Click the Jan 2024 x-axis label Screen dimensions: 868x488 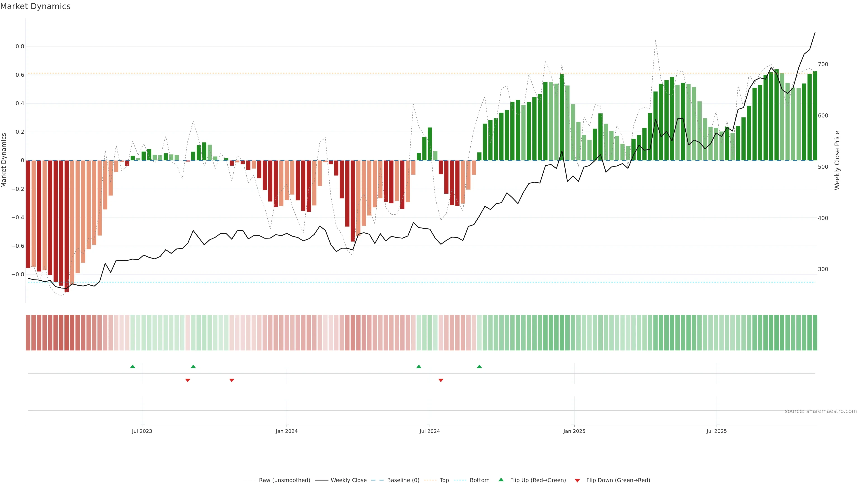coord(286,431)
